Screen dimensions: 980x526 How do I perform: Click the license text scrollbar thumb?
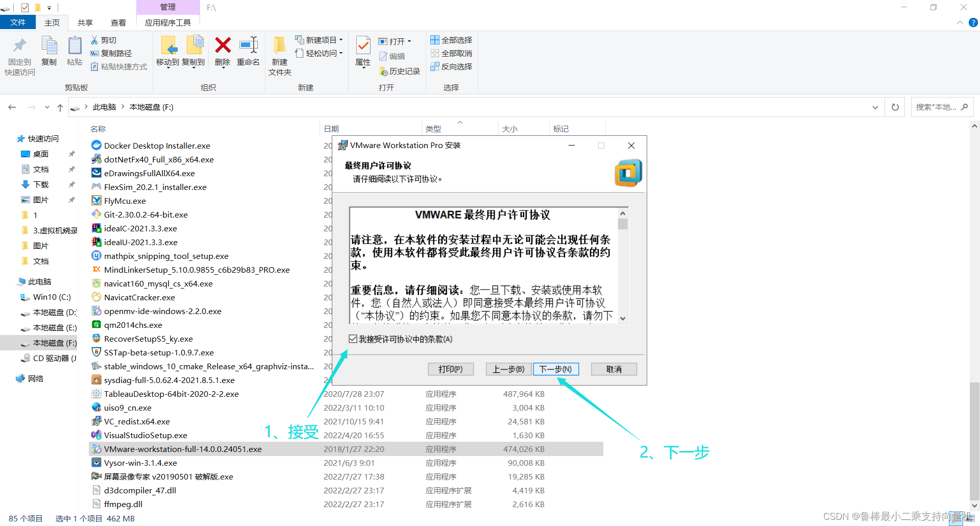click(x=623, y=224)
